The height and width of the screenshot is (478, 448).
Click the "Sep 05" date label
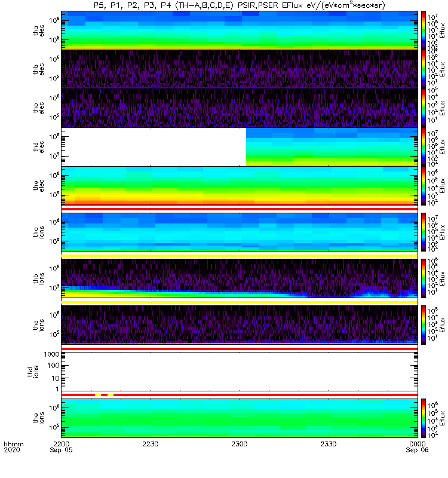click(62, 450)
